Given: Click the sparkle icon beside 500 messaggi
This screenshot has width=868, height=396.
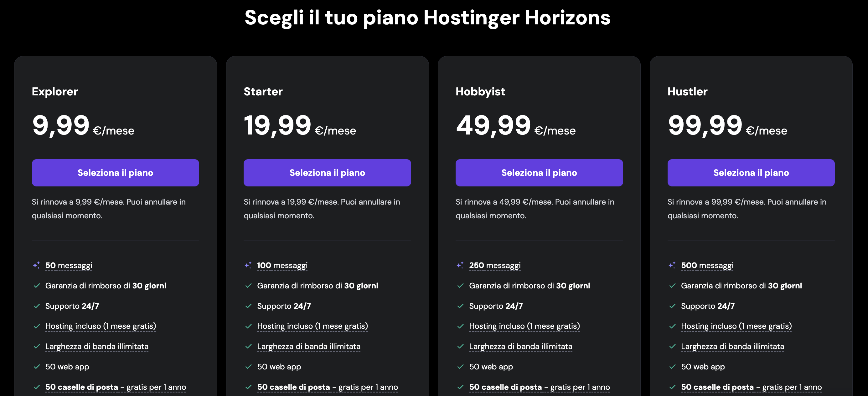Looking at the screenshot, I should pos(672,265).
